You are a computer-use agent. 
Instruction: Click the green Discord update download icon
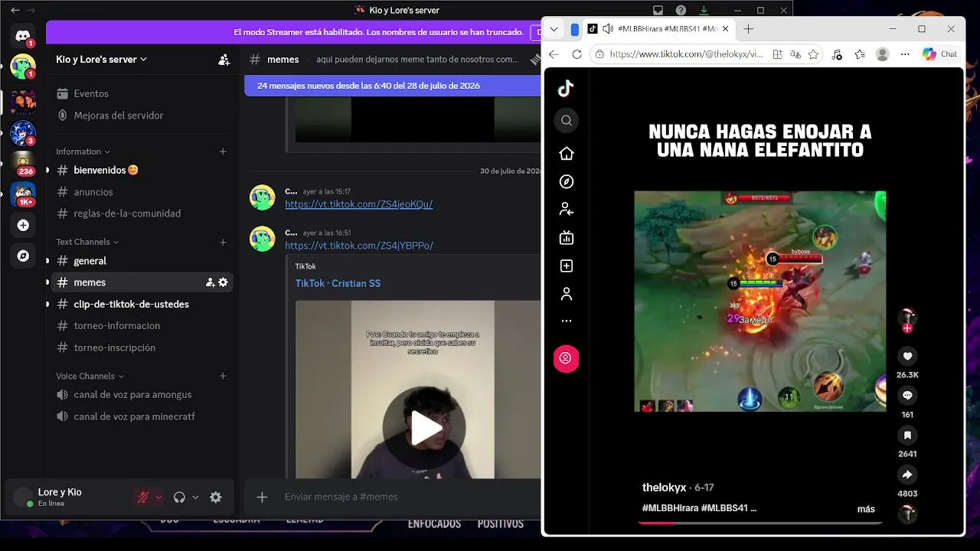pyautogui.click(x=704, y=10)
